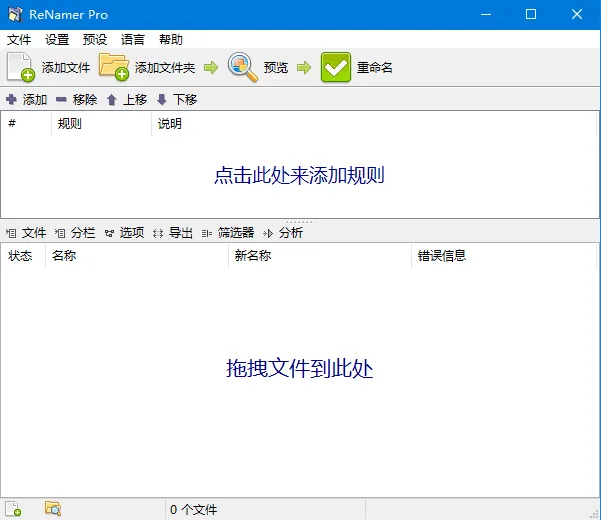Click 上移 in rules toolbar
Screen dimensions: 601x520
pyautogui.click(x=135, y=100)
